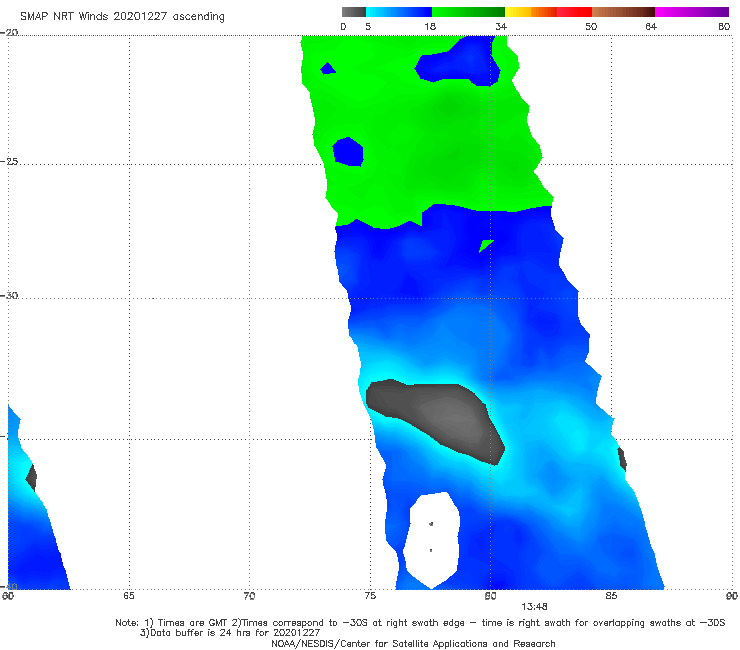Click the swath time '13:48'
The height and width of the screenshot is (650, 740).
(534, 607)
